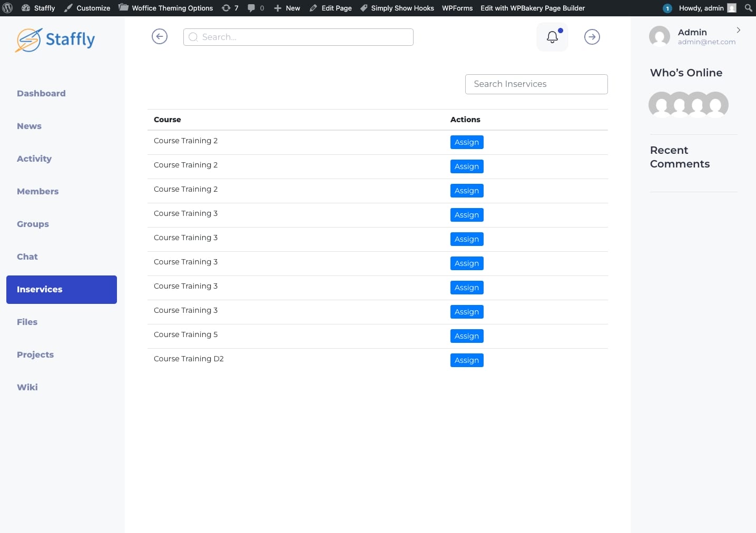
Task: Click the comments bubble icon in admin bar
Action: tap(256, 8)
